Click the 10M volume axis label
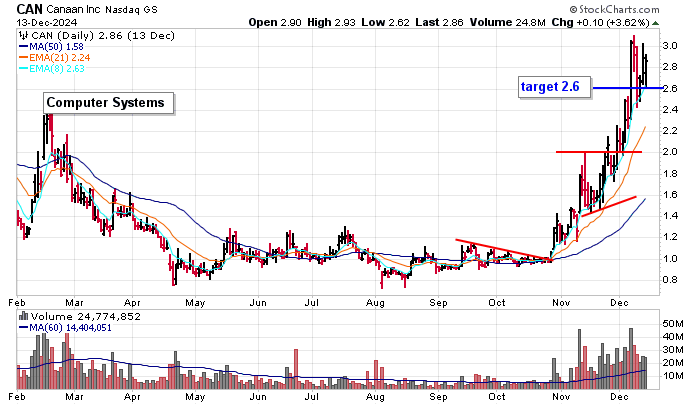700x405 pixels. pyautogui.click(x=673, y=376)
